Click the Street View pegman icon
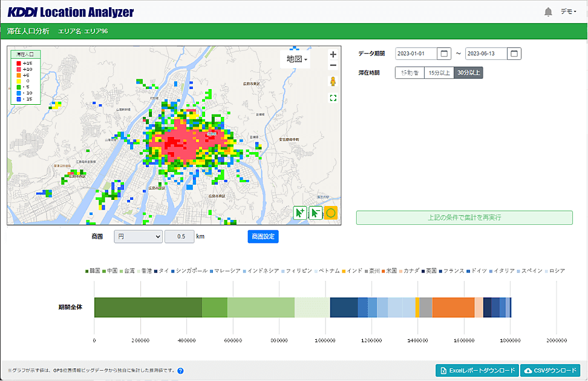Viewport: 588px width, 381px height. pos(333,82)
